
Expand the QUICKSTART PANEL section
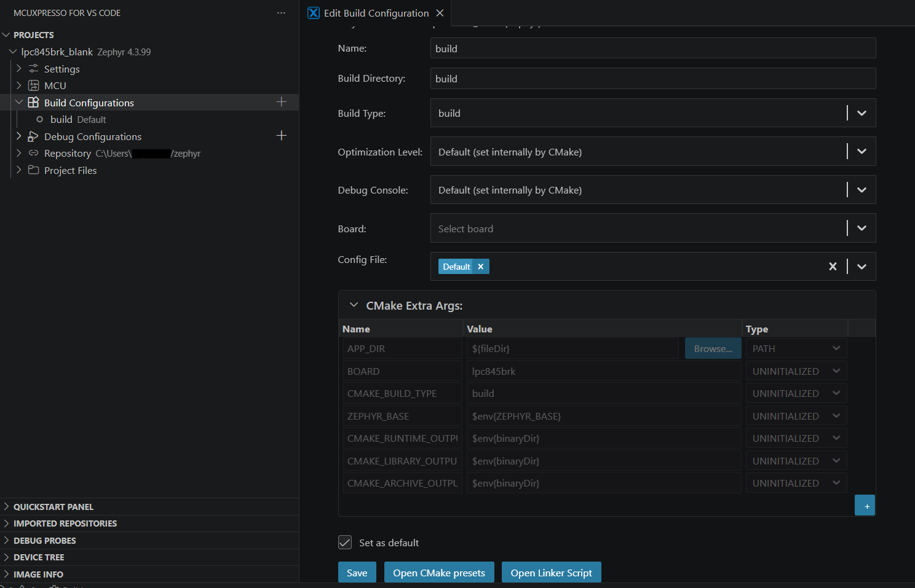point(149,507)
